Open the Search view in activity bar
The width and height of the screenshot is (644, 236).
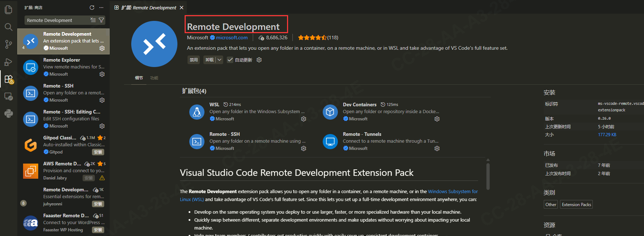(8, 27)
